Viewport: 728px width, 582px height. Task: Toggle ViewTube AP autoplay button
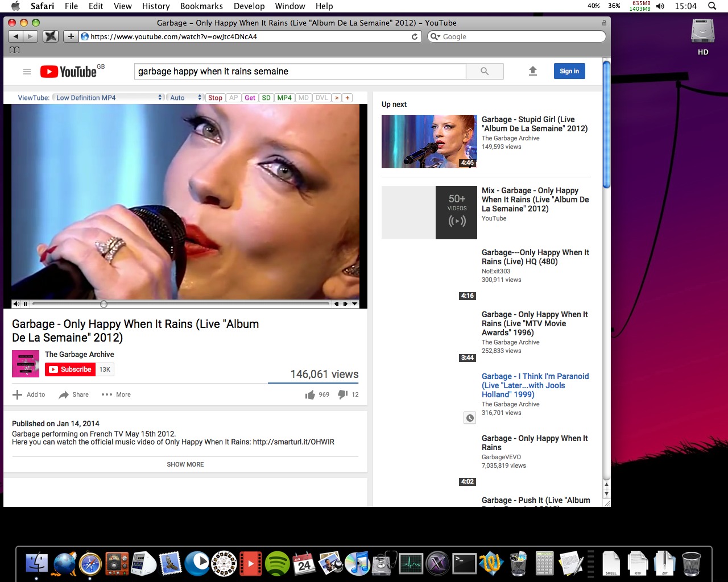pos(233,98)
